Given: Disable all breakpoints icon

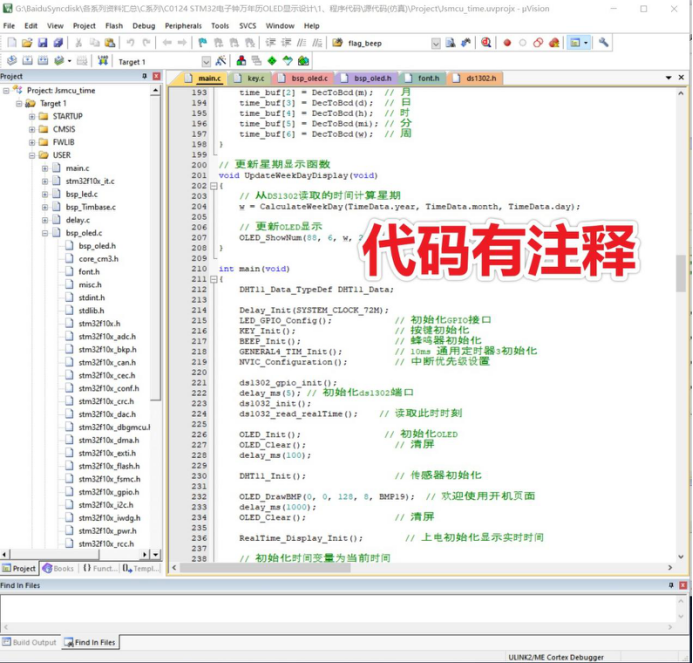Looking at the screenshot, I should (x=538, y=43).
